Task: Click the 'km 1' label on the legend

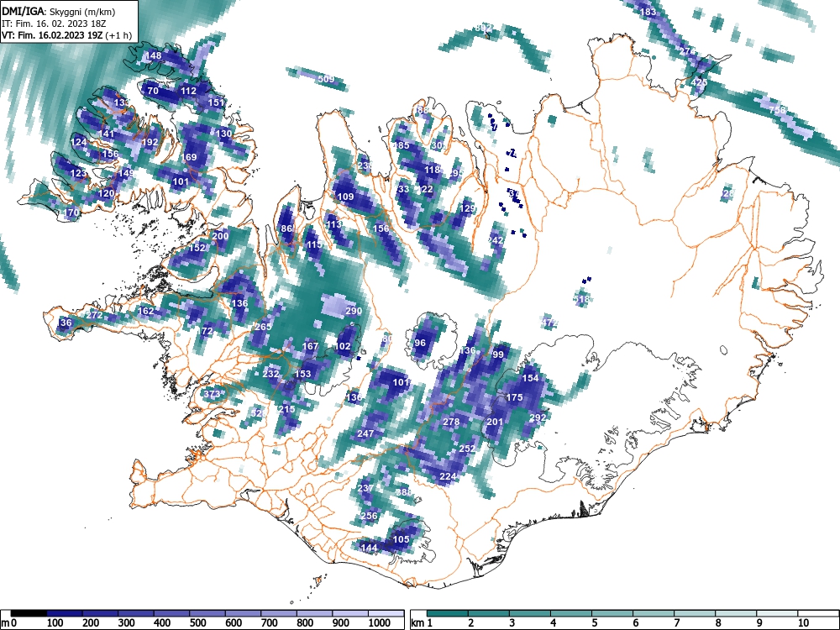Action: pos(423,623)
